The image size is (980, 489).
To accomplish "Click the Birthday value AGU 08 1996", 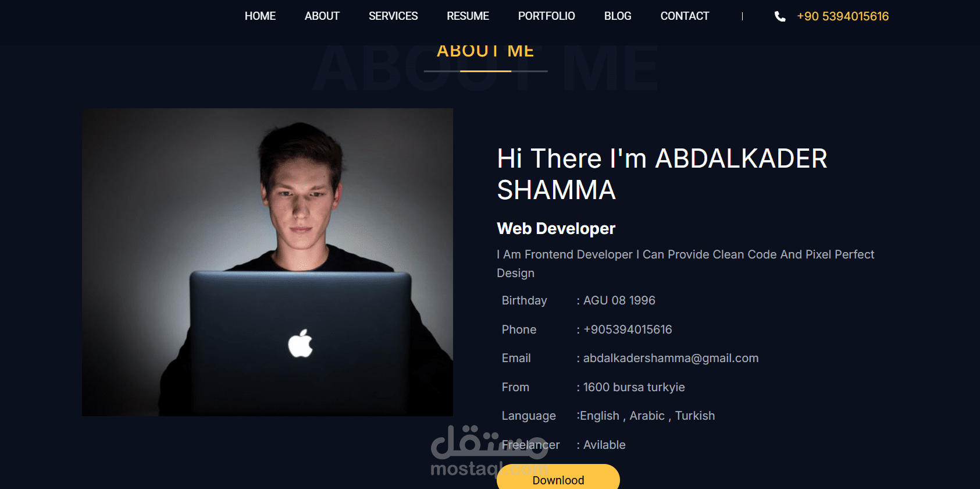I will (x=619, y=300).
